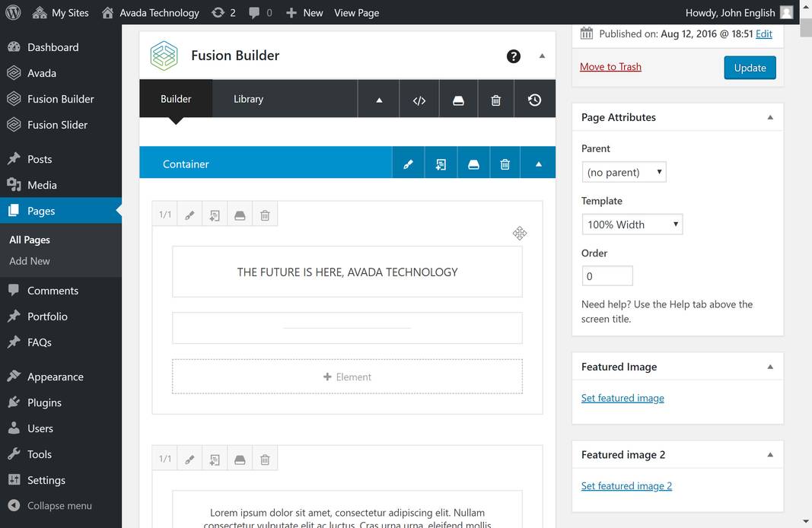Go to Dashboard in sidebar

coord(61,47)
